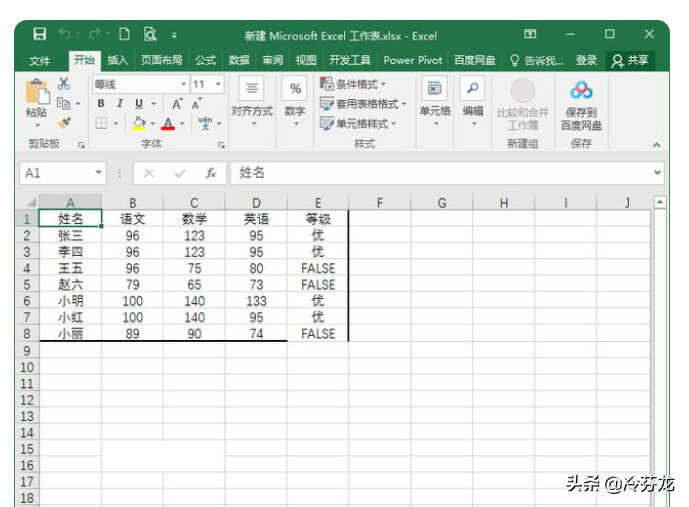The height and width of the screenshot is (507, 689).
Task: Toggle underline formatting
Action: click(x=139, y=104)
